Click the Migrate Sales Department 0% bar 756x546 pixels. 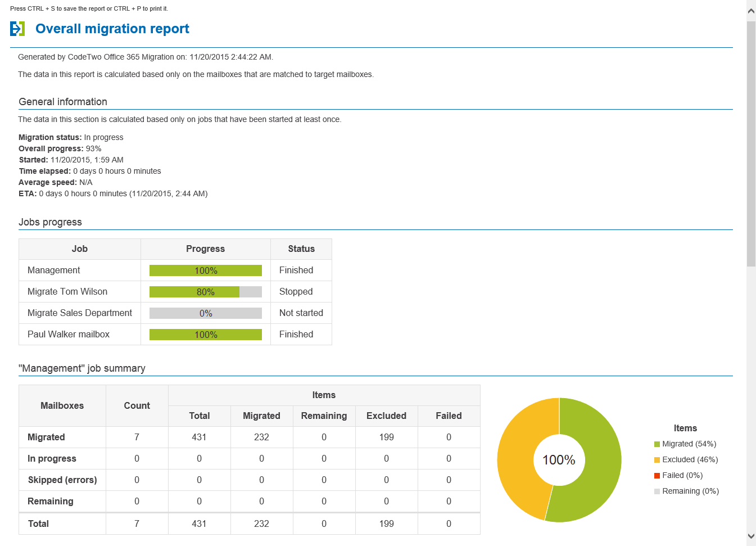pyautogui.click(x=206, y=313)
